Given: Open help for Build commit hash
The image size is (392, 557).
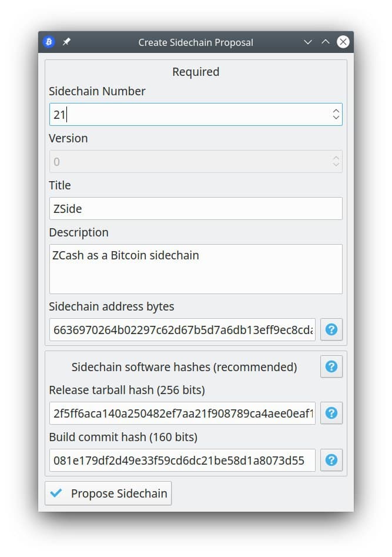Looking at the screenshot, I should (331, 460).
